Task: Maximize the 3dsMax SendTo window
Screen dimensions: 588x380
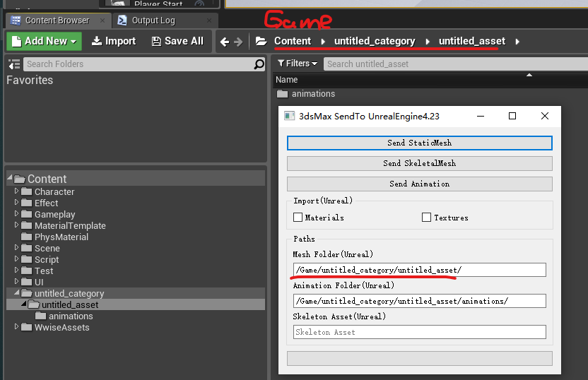Action: 512,116
